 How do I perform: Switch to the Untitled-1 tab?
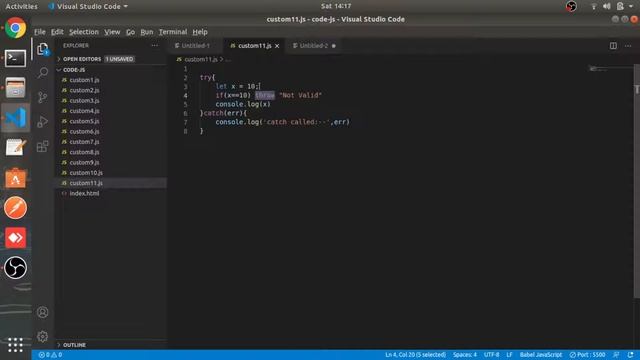(x=195, y=46)
